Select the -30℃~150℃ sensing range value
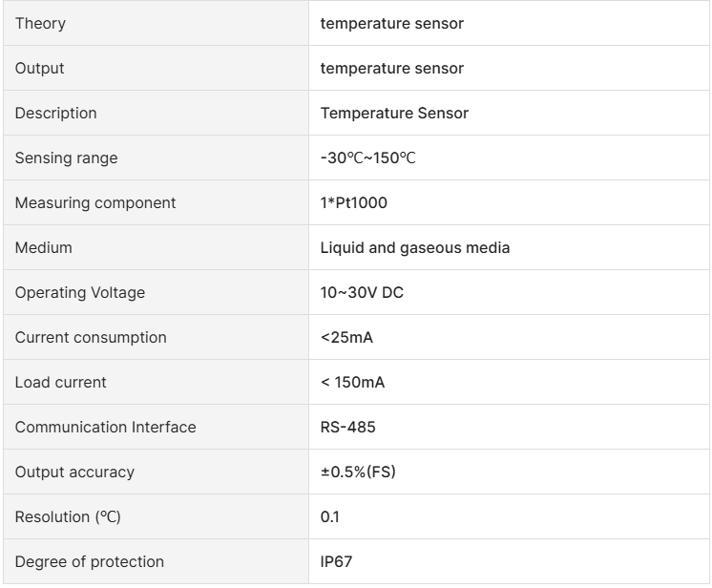This screenshot has width=712, height=588. [367, 157]
